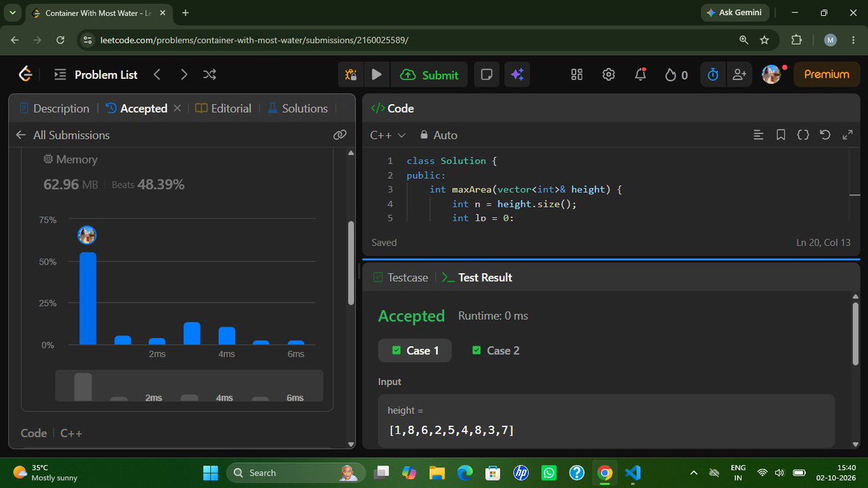This screenshot has width=868, height=488.
Task: Start the timer stopwatch icon
Action: click(x=712, y=74)
